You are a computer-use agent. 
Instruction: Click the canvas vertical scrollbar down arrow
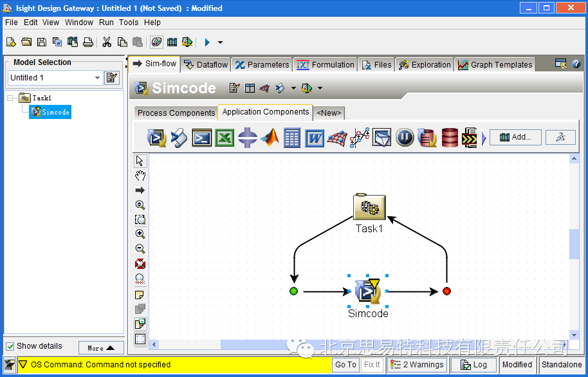[x=574, y=335]
